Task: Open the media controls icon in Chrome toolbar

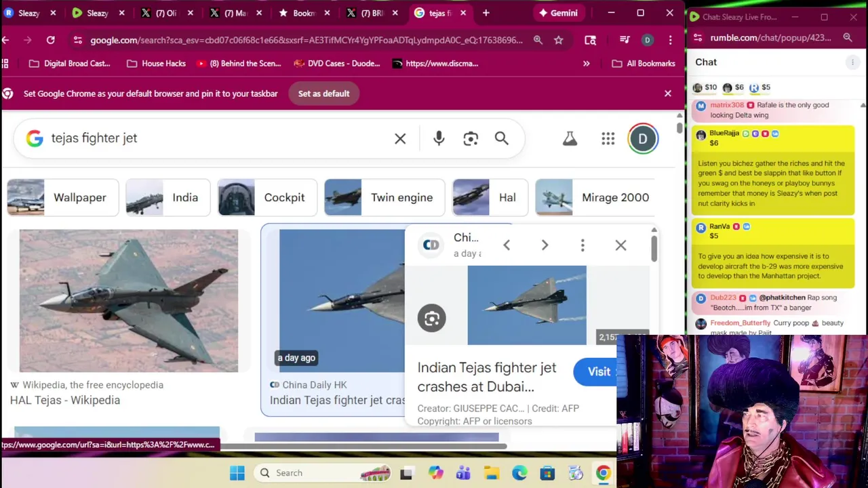Action: 625,40
